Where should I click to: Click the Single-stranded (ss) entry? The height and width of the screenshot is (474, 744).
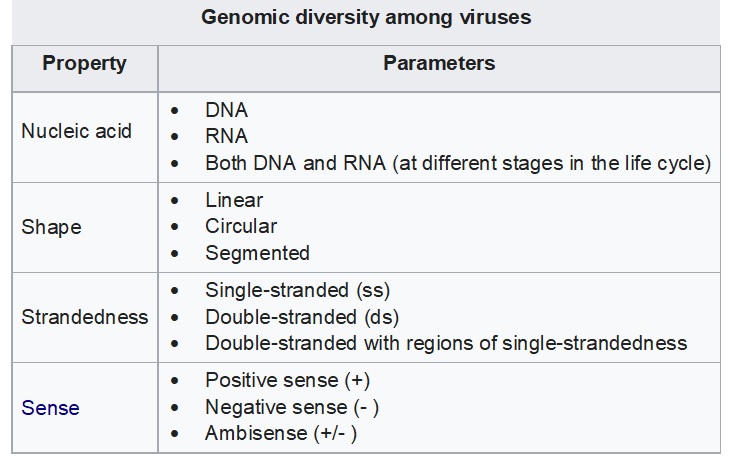297,291
